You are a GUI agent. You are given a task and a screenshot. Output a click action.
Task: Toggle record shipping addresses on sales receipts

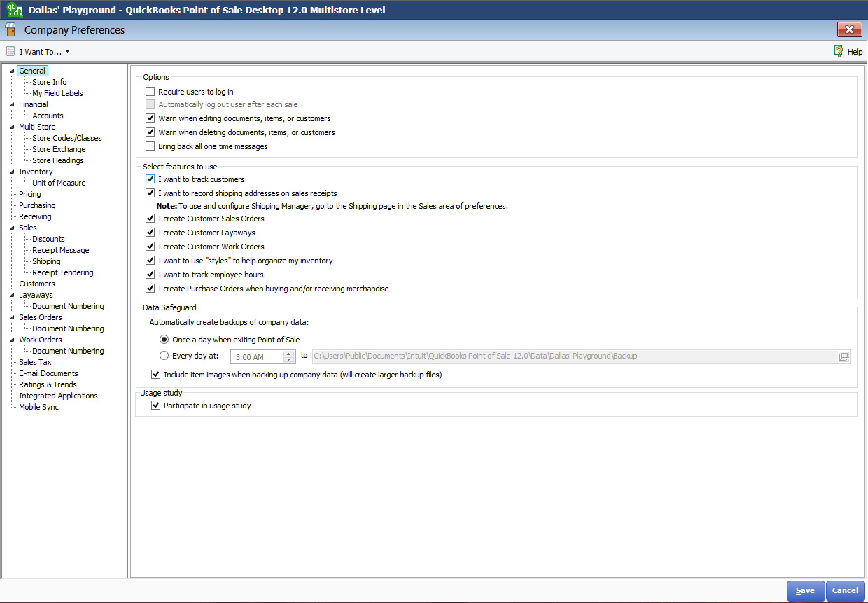point(150,193)
